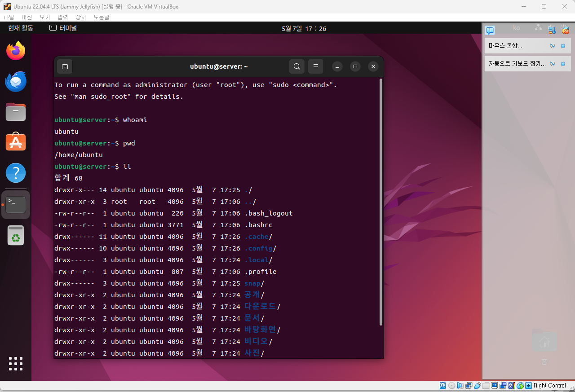Expand the 자동으로 키보드 잡기 notification text

coord(517,64)
